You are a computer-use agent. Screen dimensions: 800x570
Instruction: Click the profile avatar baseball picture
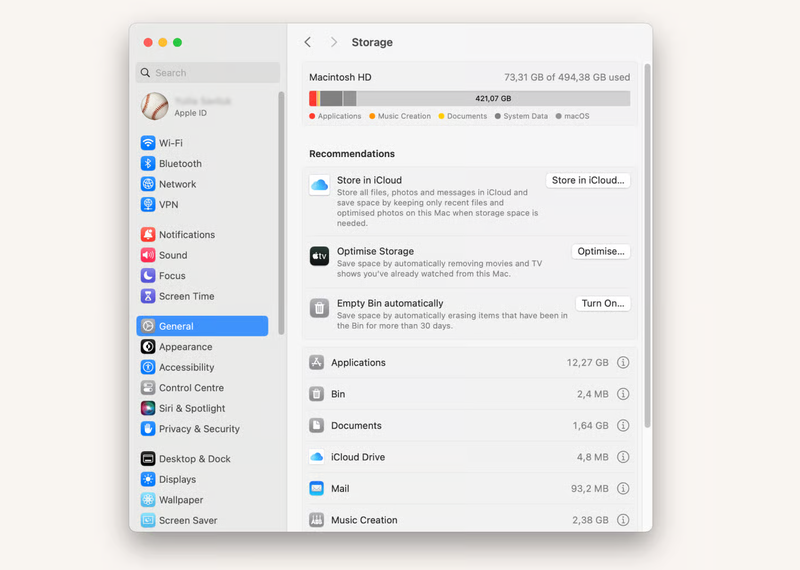coord(155,106)
